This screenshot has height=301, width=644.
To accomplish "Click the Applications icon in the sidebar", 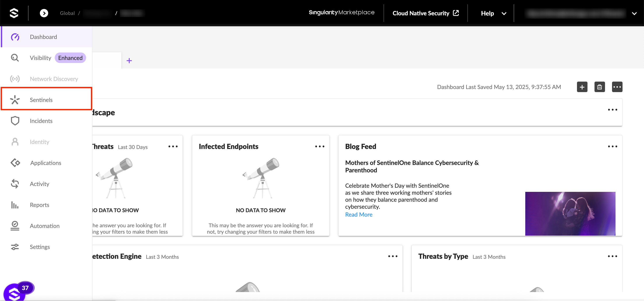I will 15,163.
